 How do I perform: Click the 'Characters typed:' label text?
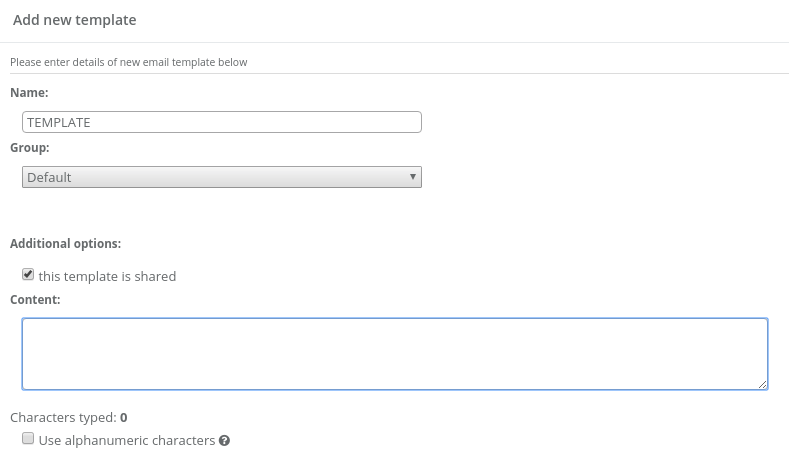[63, 418]
